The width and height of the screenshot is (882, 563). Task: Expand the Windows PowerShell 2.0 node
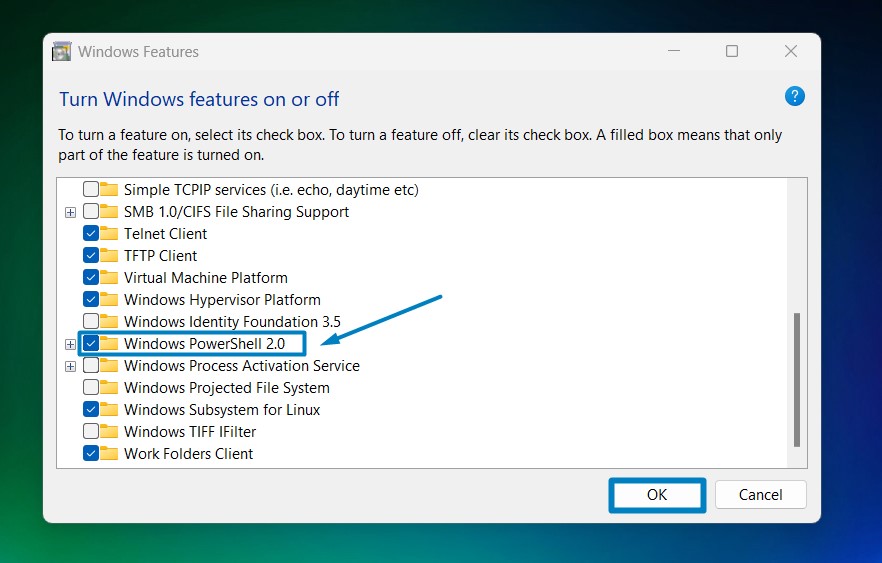70,344
